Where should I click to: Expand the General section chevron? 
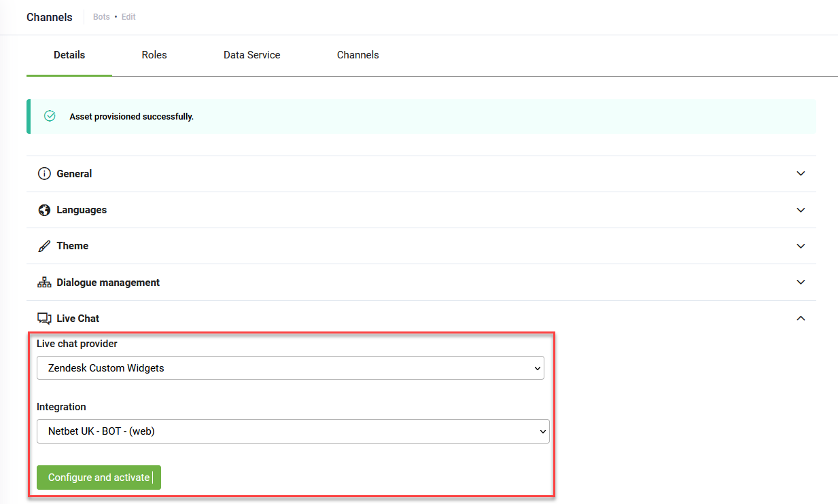tap(801, 174)
